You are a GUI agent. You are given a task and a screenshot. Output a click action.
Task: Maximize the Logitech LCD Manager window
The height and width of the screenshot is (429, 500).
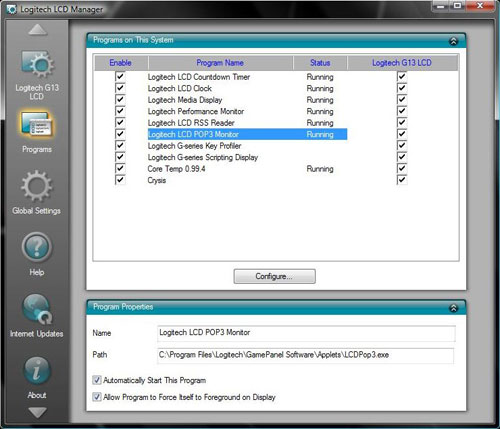coord(457,6)
